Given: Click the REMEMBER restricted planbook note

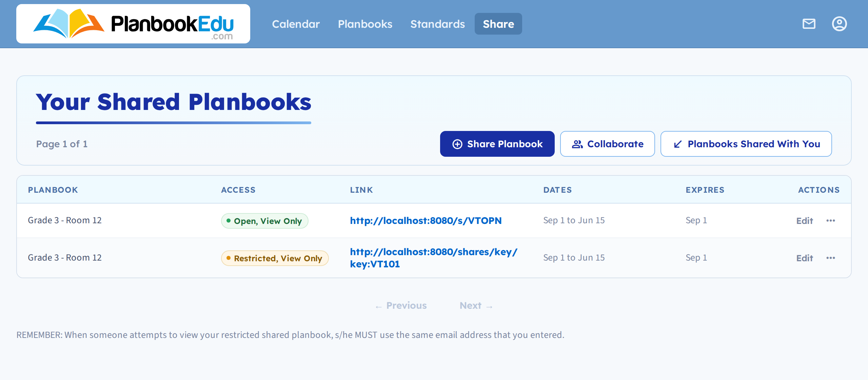Looking at the screenshot, I should click(290, 335).
